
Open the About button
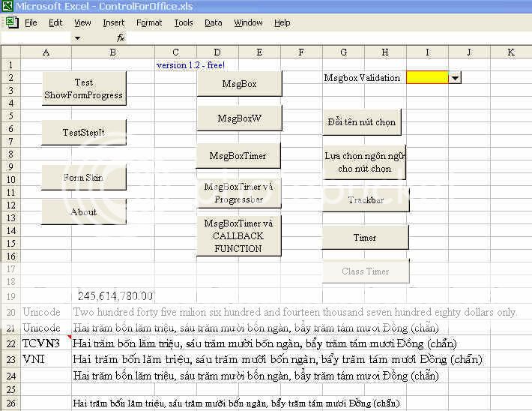pyautogui.click(x=83, y=211)
